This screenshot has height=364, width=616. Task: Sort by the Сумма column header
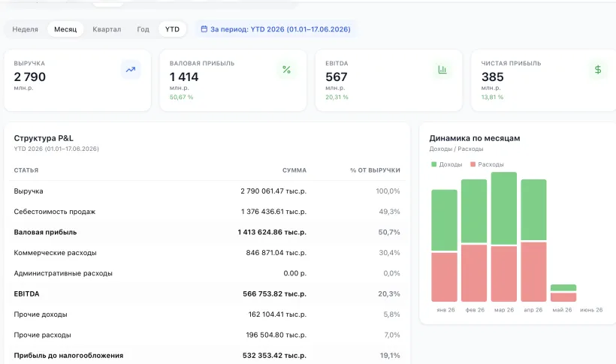coord(294,170)
